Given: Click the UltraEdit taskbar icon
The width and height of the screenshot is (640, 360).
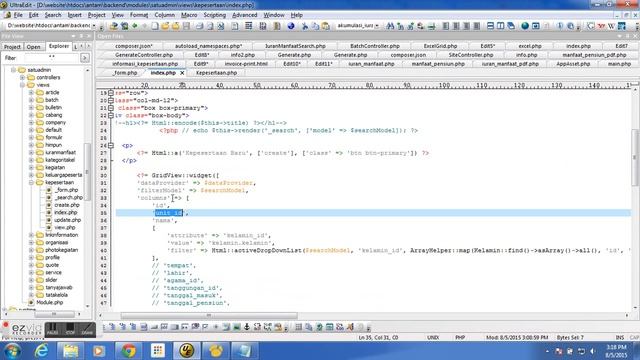Looking at the screenshot, I should tap(187, 351).
